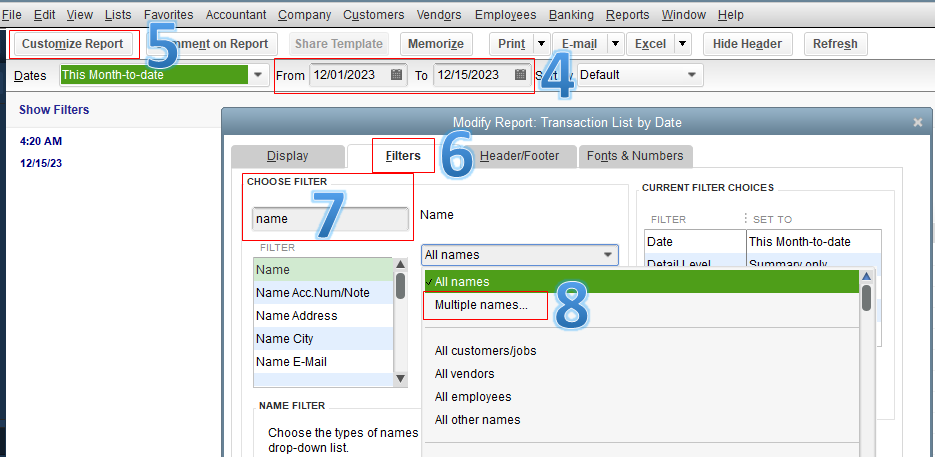Open the Employees menu
935x457 pixels.
[506, 14]
